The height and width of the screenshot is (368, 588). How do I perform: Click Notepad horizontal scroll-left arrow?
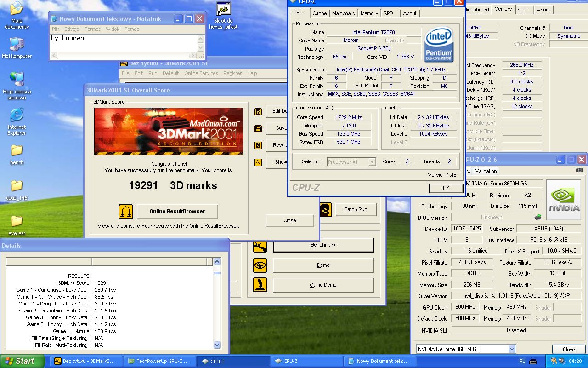click(54, 56)
